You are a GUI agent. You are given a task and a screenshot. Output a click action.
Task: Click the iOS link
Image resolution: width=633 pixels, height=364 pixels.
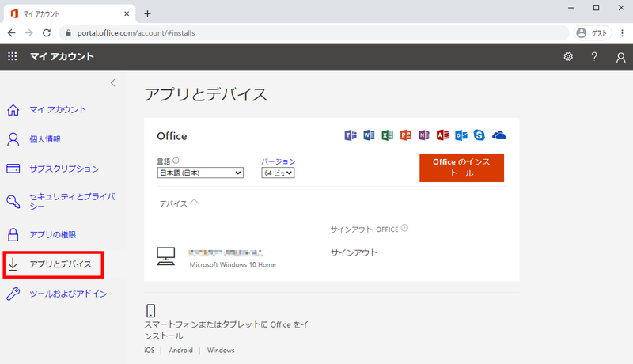point(150,351)
